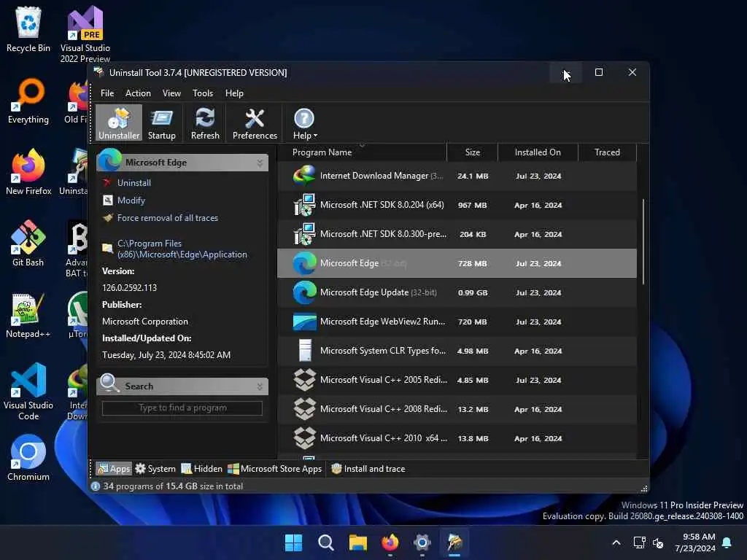Open the Help menu in menu bar
The image size is (747, 560).
point(234,93)
